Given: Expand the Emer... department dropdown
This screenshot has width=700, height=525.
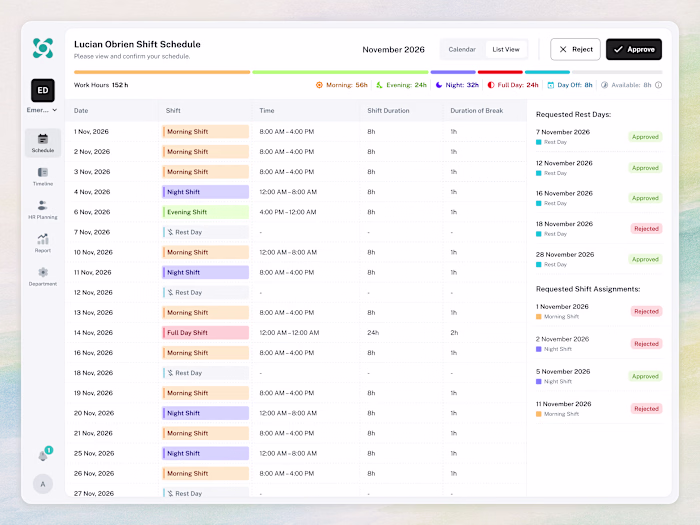Looking at the screenshot, I should coord(42,110).
